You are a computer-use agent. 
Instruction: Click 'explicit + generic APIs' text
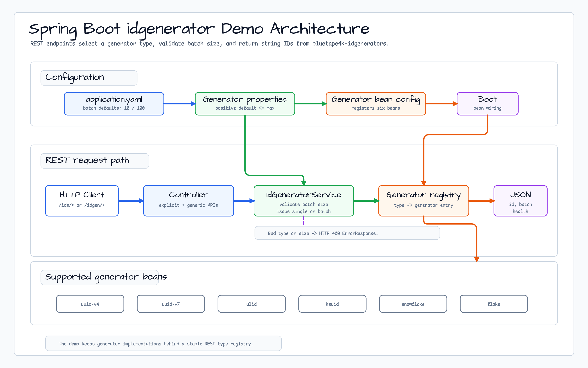coord(188,205)
